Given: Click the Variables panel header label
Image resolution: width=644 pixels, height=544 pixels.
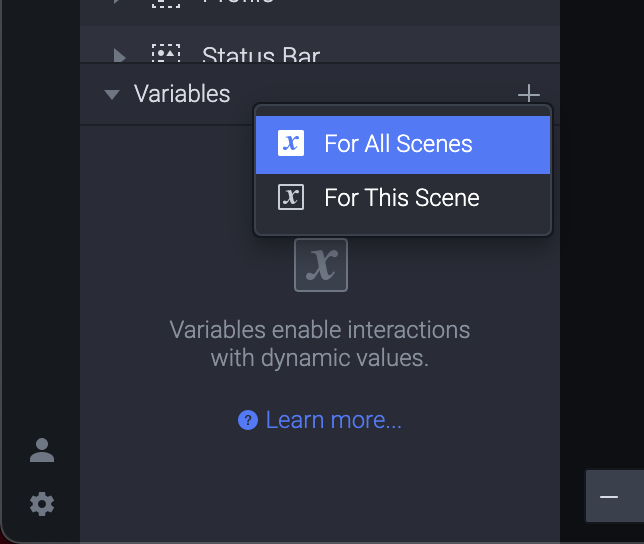Looking at the screenshot, I should (182, 94).
